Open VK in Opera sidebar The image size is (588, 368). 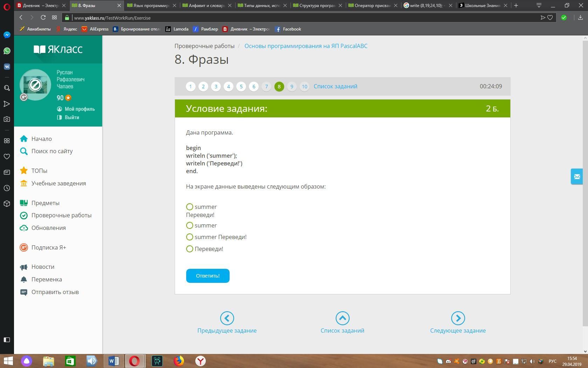7,67
